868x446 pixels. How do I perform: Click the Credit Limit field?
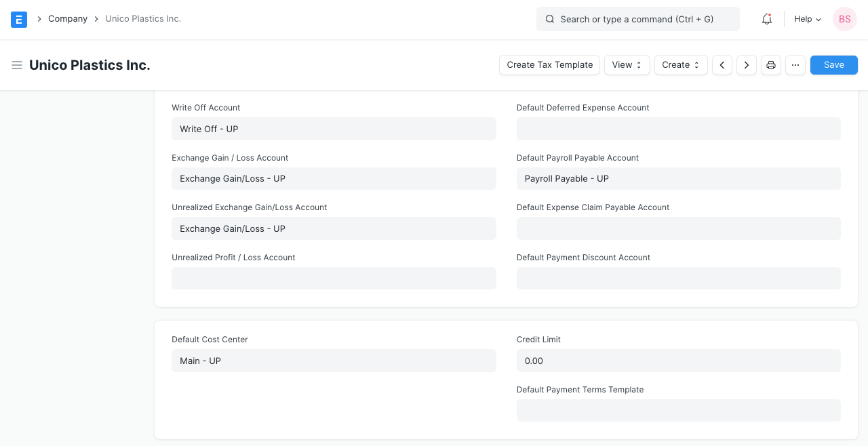coord(678,361)
